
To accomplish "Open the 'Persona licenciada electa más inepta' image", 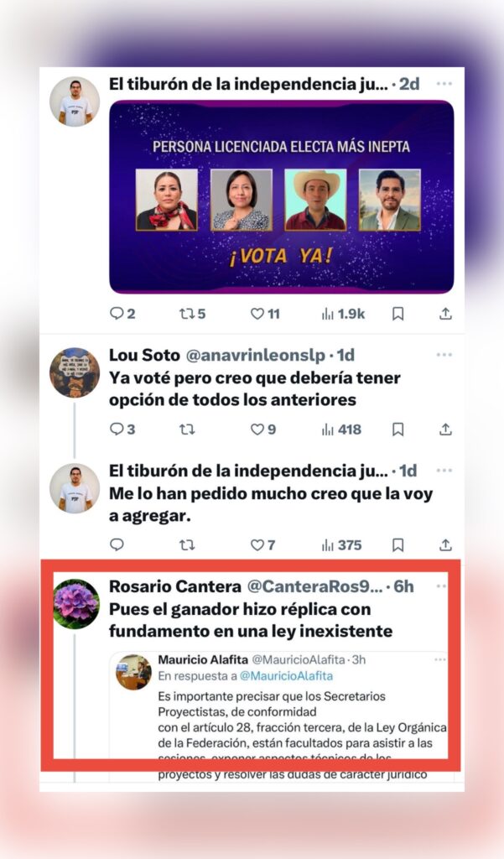I will [282, 196].
